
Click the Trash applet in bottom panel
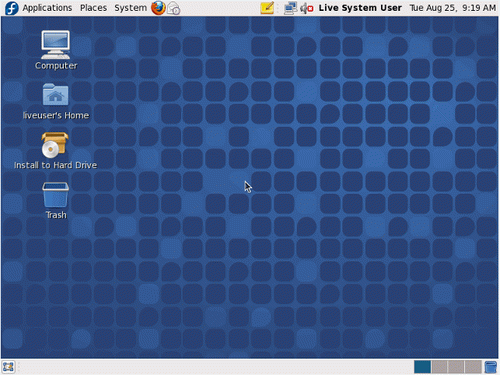(x=490, y=367)
